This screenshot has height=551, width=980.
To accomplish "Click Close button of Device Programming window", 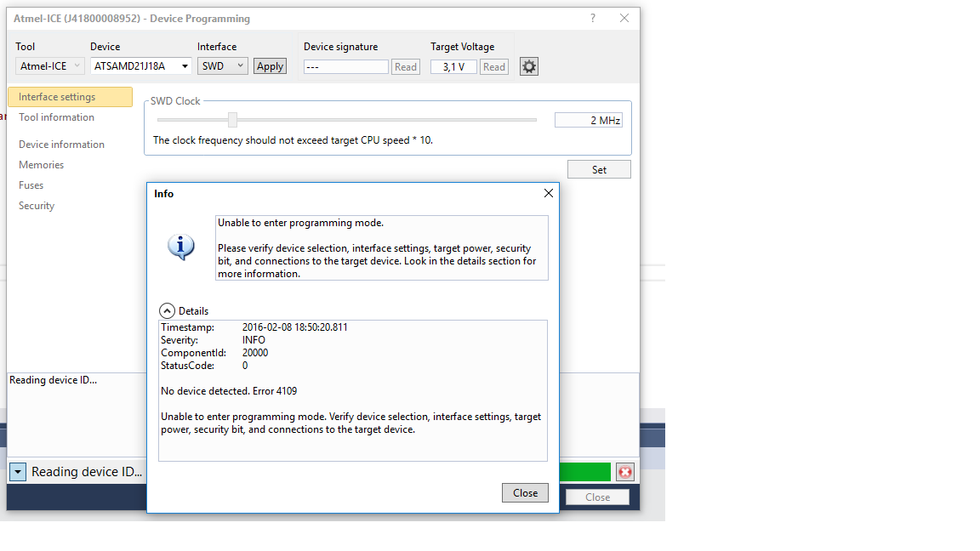I will coord(597,497).
